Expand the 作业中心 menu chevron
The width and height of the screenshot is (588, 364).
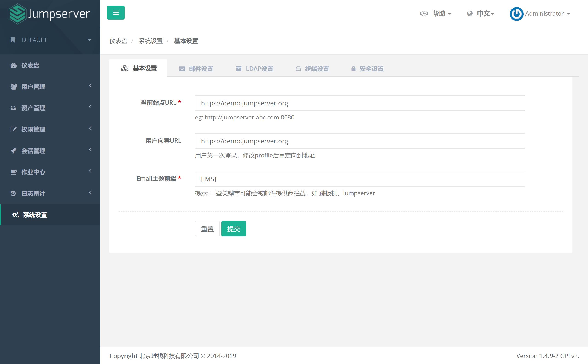pyautogui.click(x=90, y=171)
